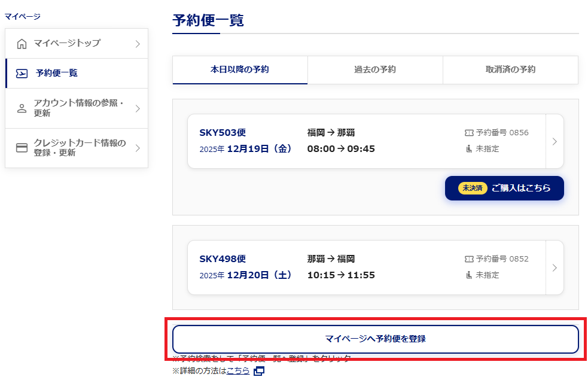The image size is (588, 383).
Task: Click the chevron beside クレジットカード情報の登録・更新
Action: 137,148
